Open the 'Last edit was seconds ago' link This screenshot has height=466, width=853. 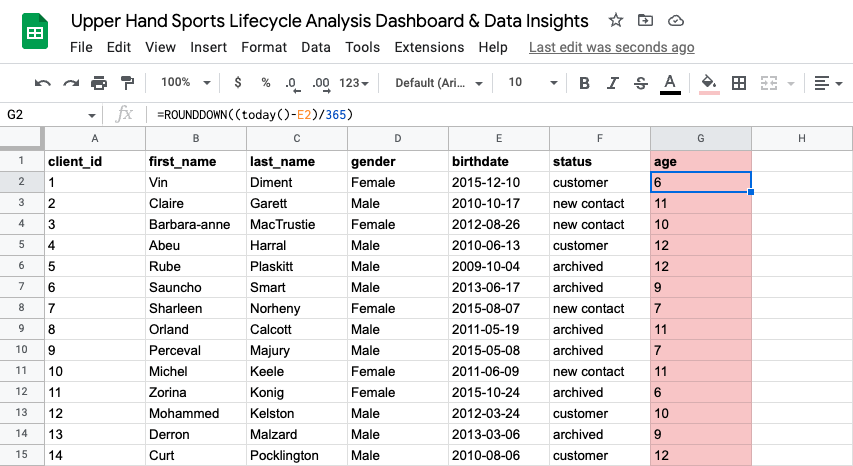(x=611, y=47)
